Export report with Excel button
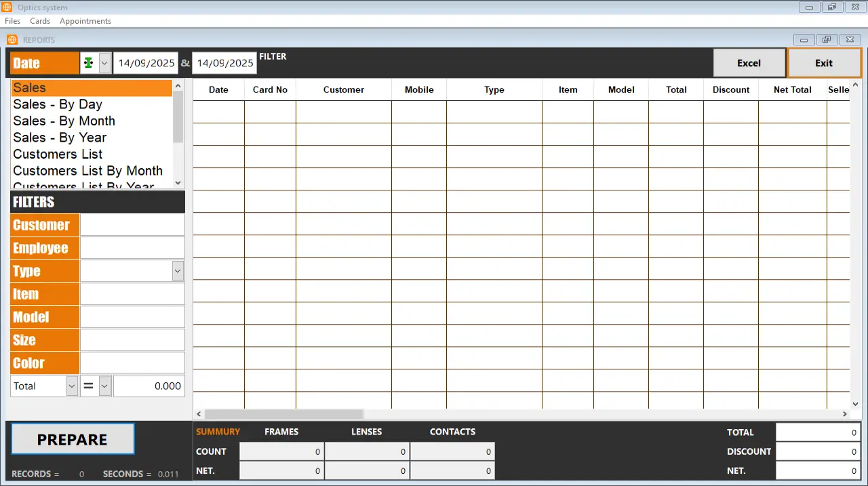This screenshot has height=486, width=868. click(749, 63)
